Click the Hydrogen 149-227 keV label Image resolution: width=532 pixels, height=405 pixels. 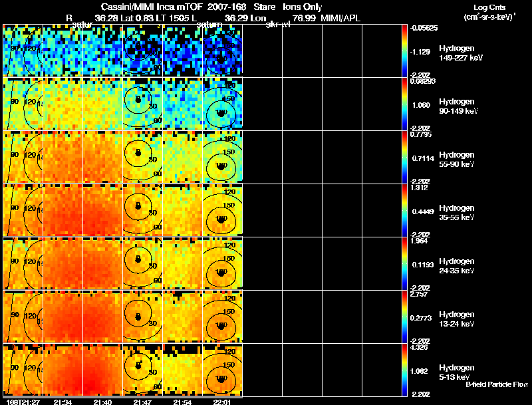pyautogui.click(x=461, y=53)
